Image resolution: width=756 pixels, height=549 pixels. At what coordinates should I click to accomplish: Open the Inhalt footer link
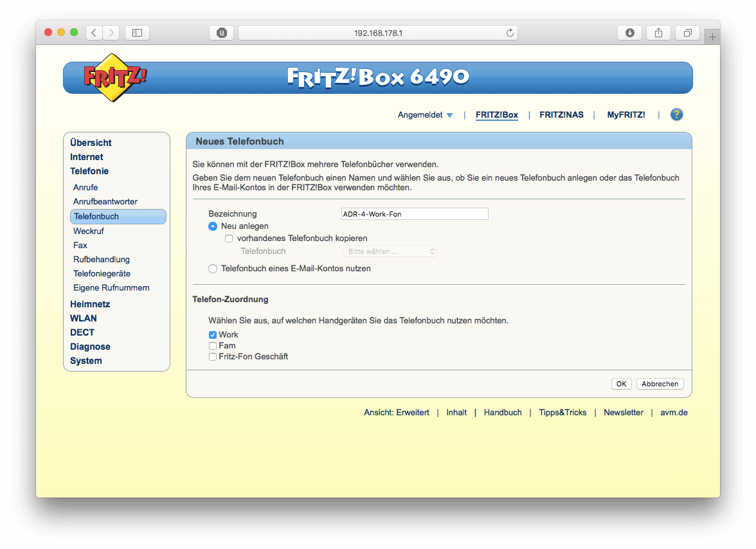(x=456, y=413)
